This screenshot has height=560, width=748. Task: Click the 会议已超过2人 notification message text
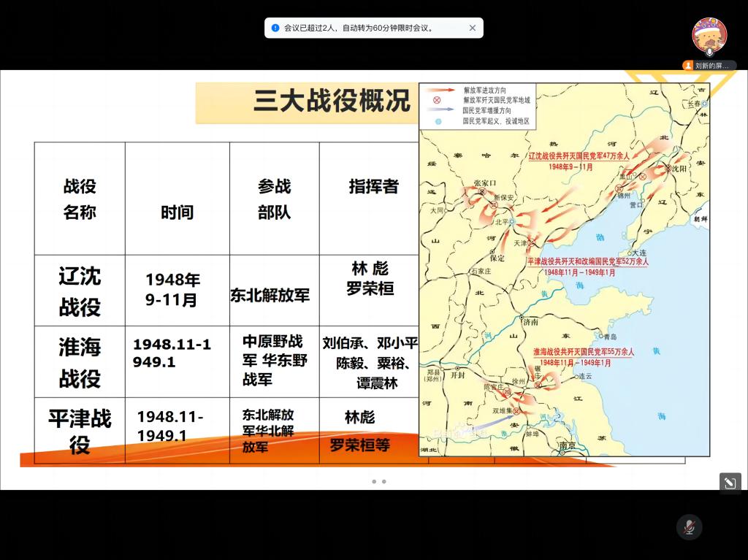[x=359, y=28]
